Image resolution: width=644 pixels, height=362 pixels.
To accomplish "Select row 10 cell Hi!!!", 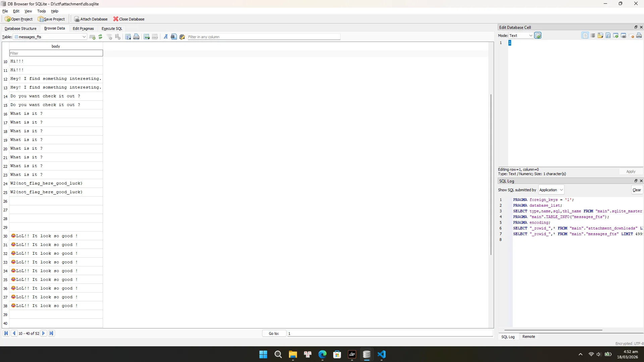I will (56, 61).
